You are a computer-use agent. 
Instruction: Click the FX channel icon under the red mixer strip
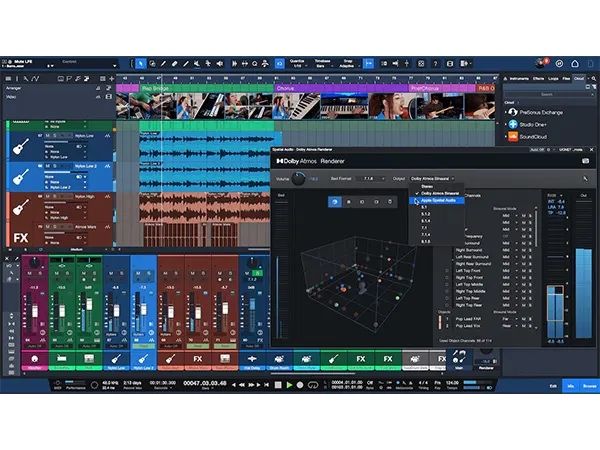click(x=197, y=359)
